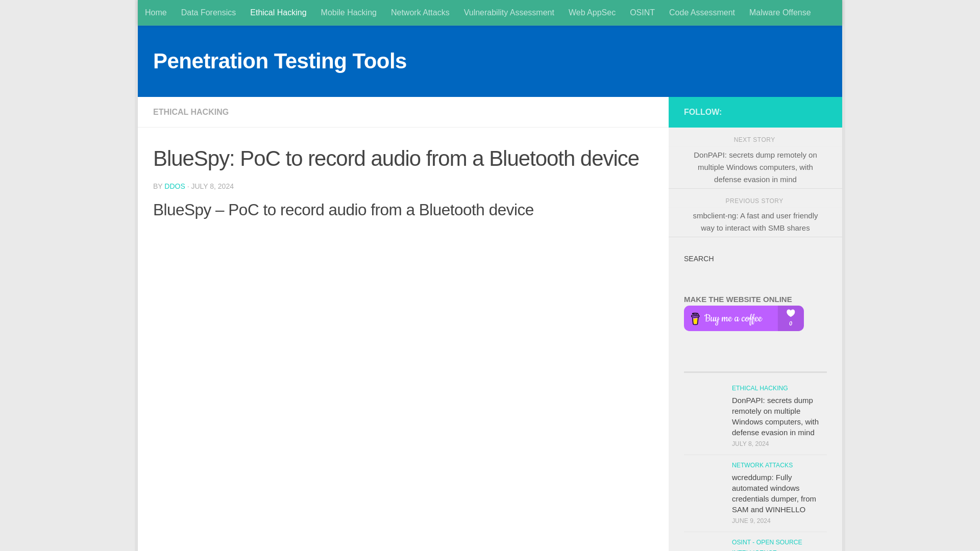Click the Mobile Hacking nav icon
This screenshot has height=551, width=980.
(x=348, y=12)
